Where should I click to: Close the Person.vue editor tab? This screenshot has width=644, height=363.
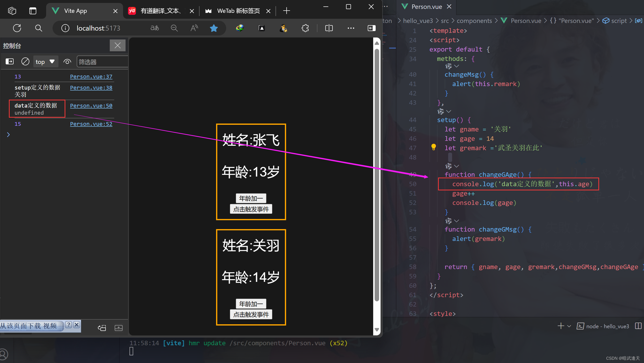tap(449, 7)
